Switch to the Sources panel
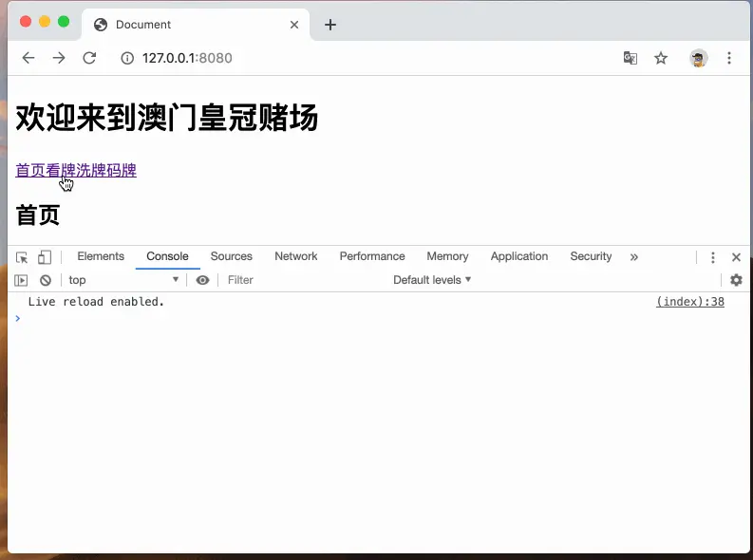The width and height of the screenshot is (753, 560). pos(232,256)
